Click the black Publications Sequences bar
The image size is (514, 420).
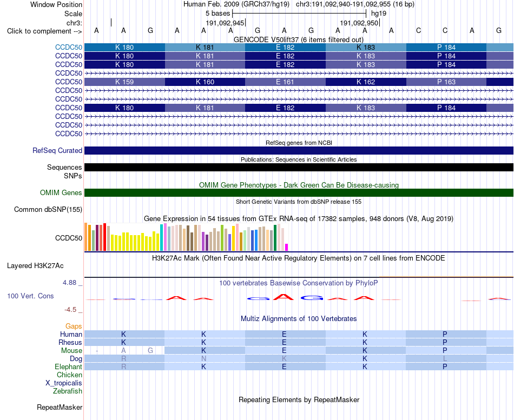[x=299, y=167]
